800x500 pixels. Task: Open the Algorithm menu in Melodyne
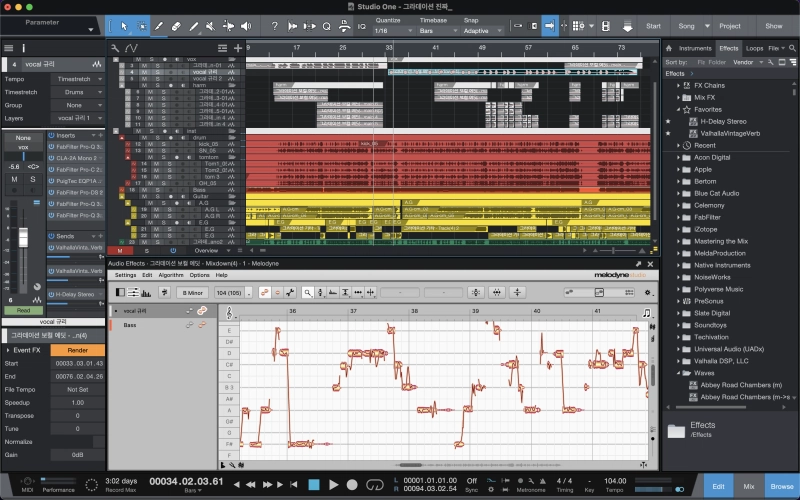171,275
